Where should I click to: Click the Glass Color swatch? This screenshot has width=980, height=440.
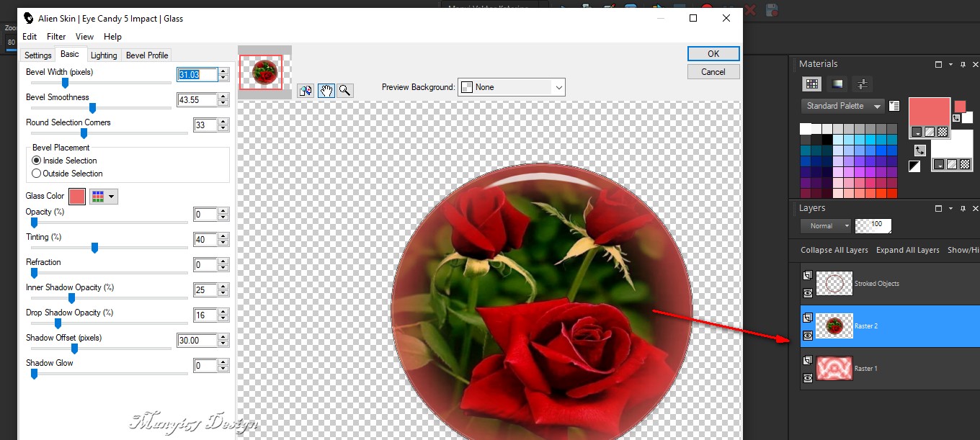(x=77, y=196)
